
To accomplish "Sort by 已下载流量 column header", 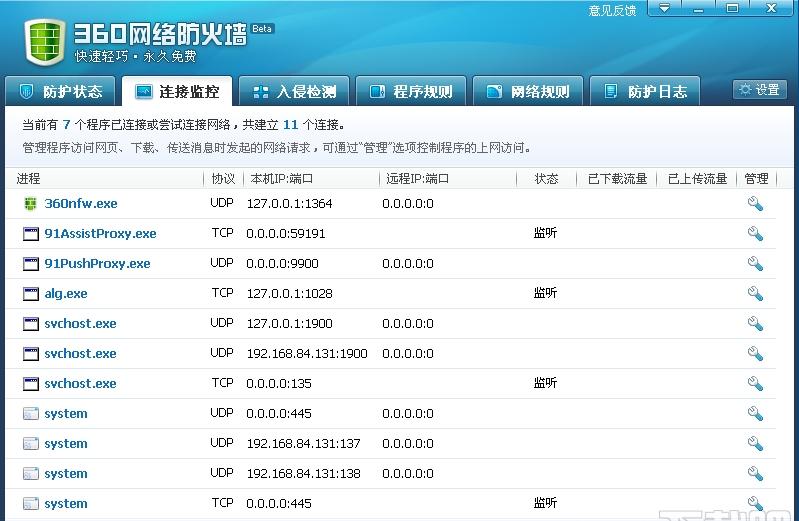I will pos(617,179).
